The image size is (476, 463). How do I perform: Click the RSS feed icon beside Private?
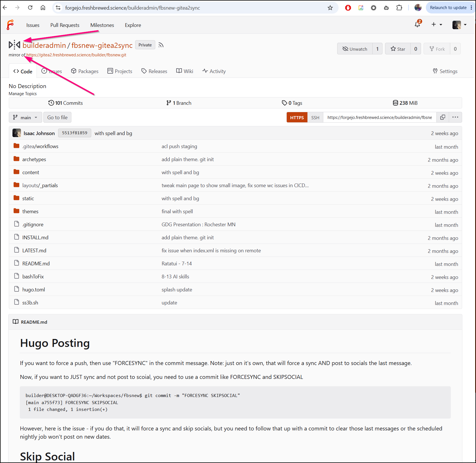(x=161, y=45)
